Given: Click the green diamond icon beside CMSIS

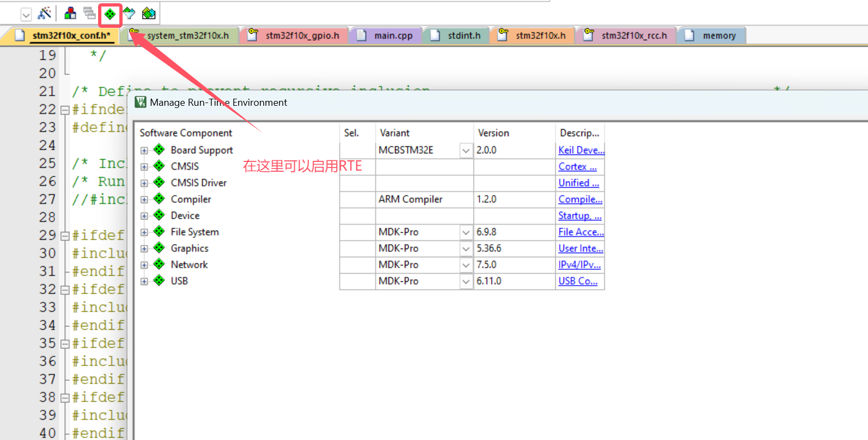Looking at the screenshot, I should click(x=159, y=166).
